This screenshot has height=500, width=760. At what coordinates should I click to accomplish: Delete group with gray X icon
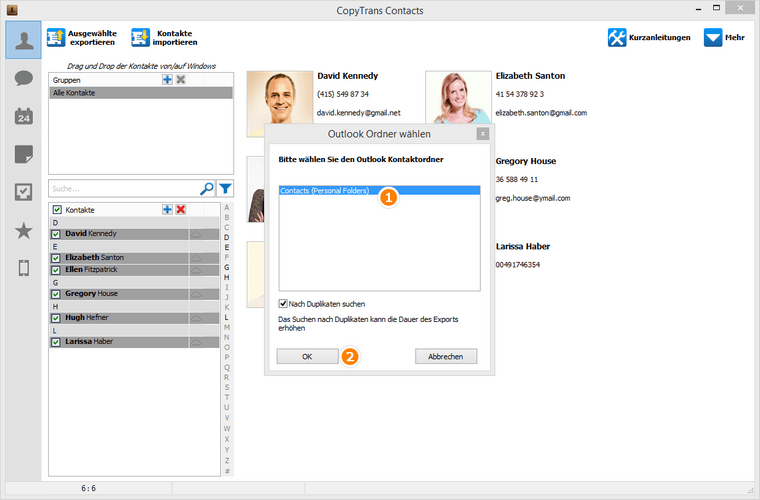pyautogui.click(x=181, y=79)
